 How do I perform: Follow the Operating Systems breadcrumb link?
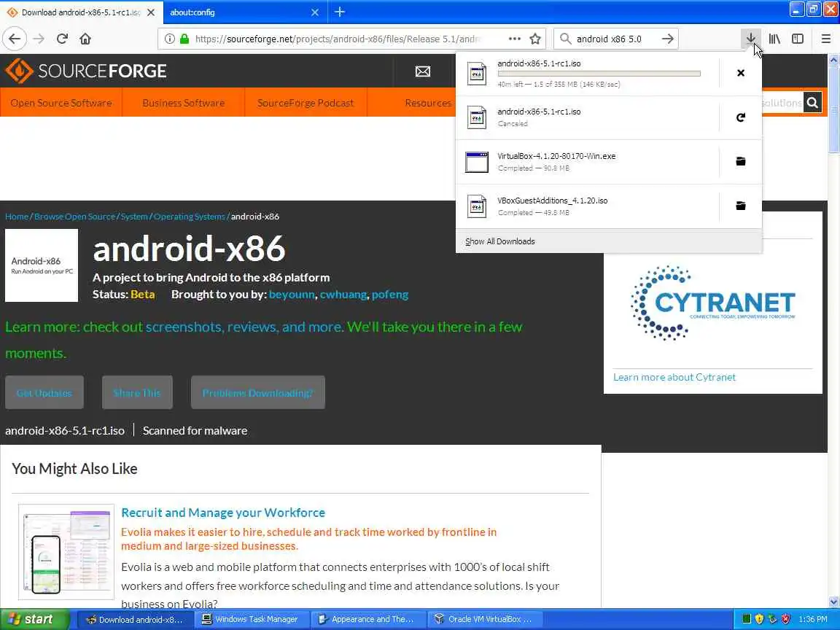pos(189,217)
